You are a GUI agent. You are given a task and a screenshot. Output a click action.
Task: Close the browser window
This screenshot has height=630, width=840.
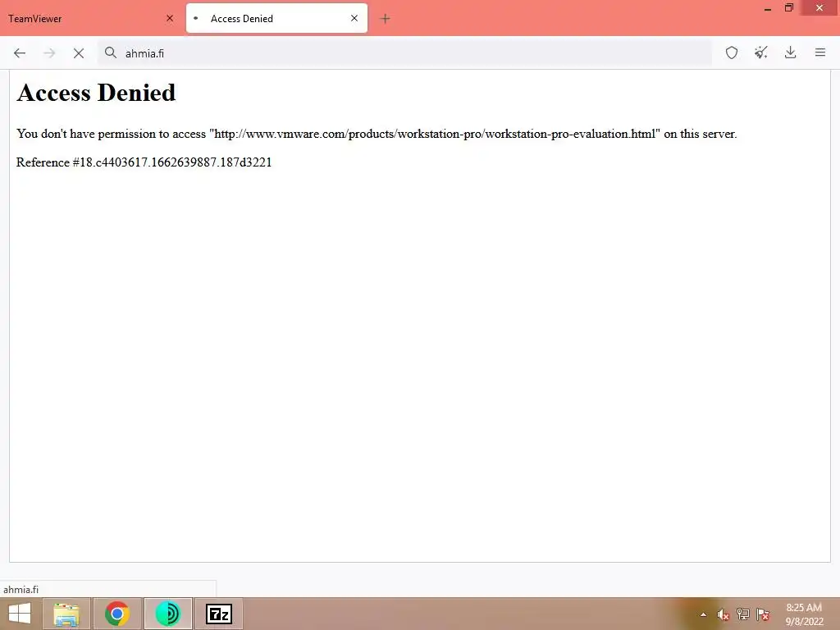[x=819, y=7]
